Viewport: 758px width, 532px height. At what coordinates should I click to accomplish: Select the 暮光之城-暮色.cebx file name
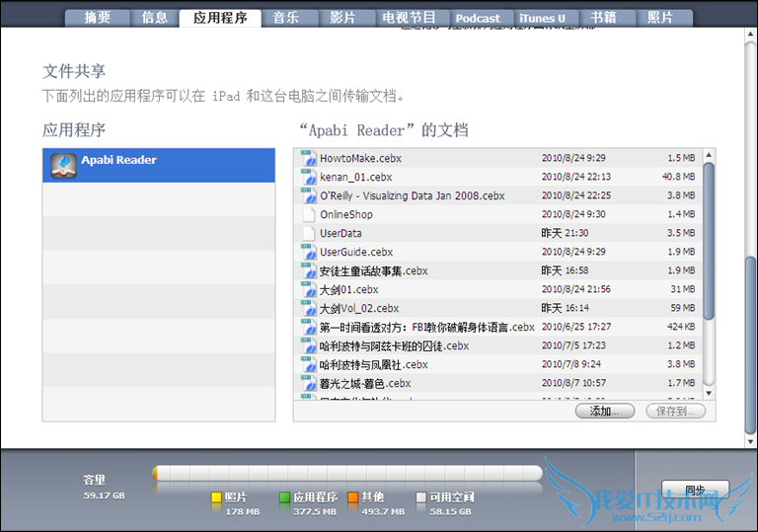pos(365,384)
